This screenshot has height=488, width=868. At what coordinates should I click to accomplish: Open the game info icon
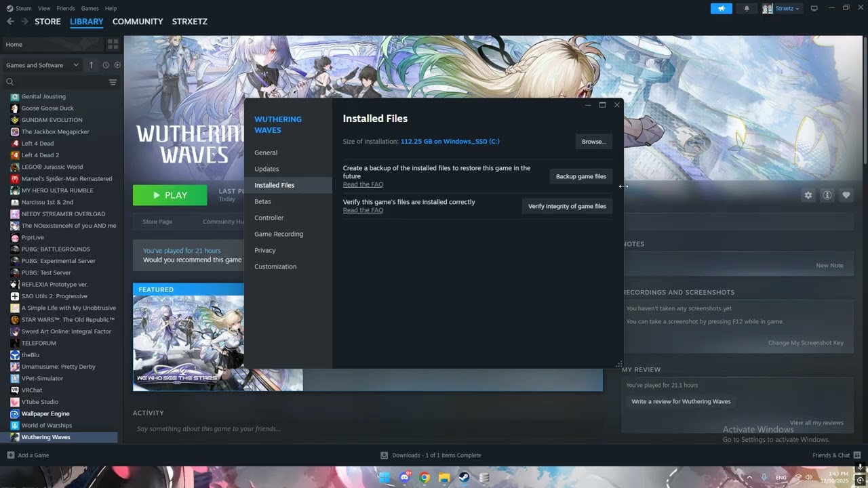pos(827,195)
